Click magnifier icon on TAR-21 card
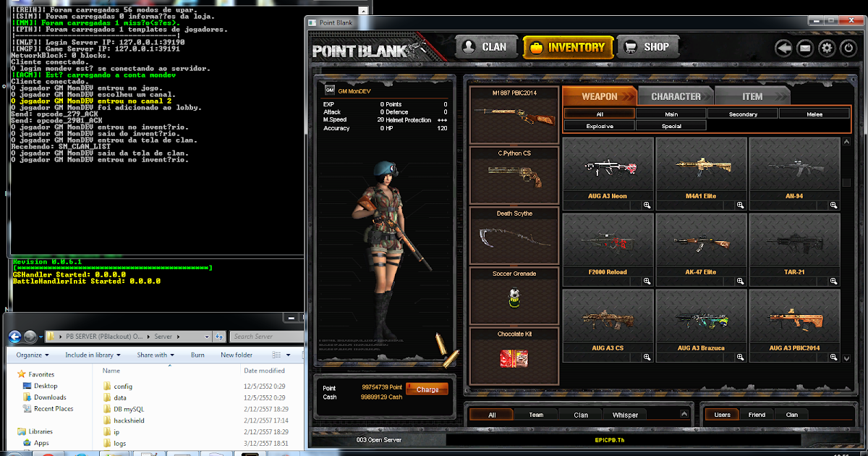Image resolution: width=868 pixels, height=456 pixels. click(833, 282)
